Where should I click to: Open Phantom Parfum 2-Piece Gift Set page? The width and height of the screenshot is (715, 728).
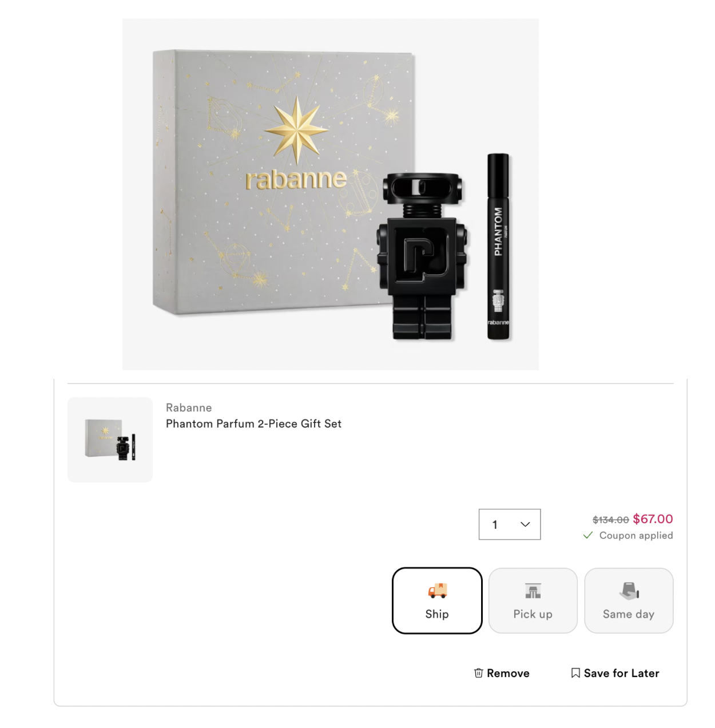[x=253, y=424]
